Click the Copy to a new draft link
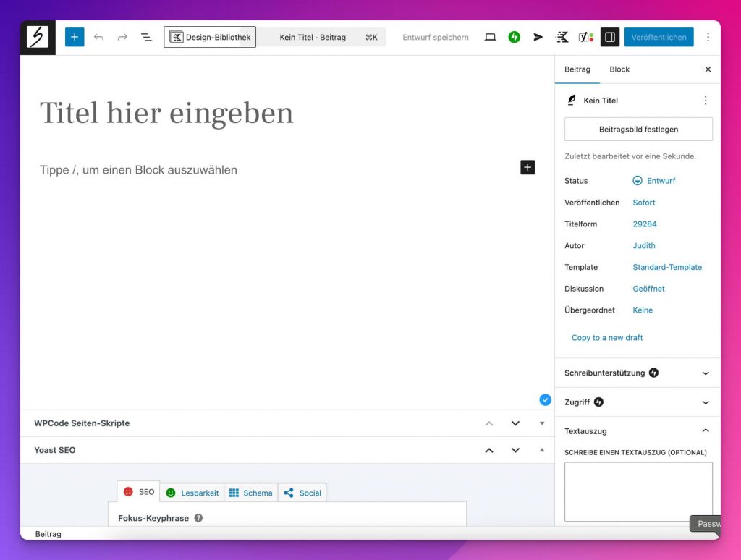Screen dimensions: 741x560 click(x=607, y=338)
